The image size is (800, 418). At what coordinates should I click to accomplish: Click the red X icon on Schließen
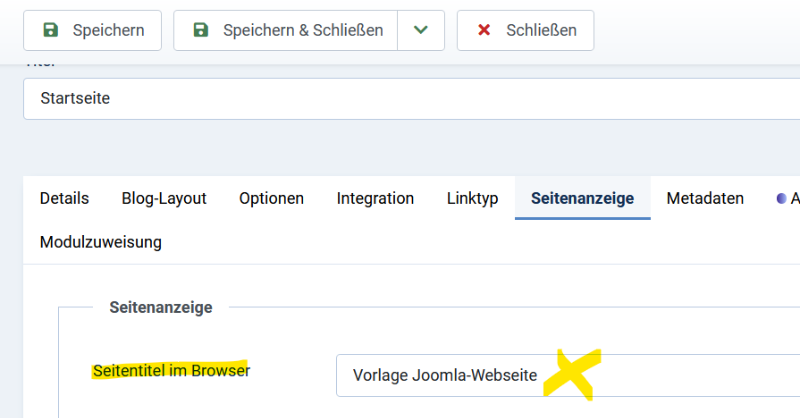click(484, 30)
